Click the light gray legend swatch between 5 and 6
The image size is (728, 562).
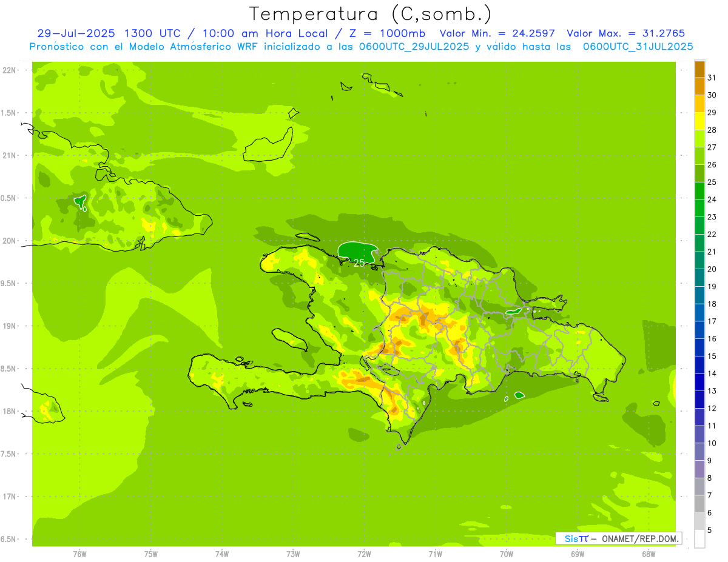pos(699,521)
